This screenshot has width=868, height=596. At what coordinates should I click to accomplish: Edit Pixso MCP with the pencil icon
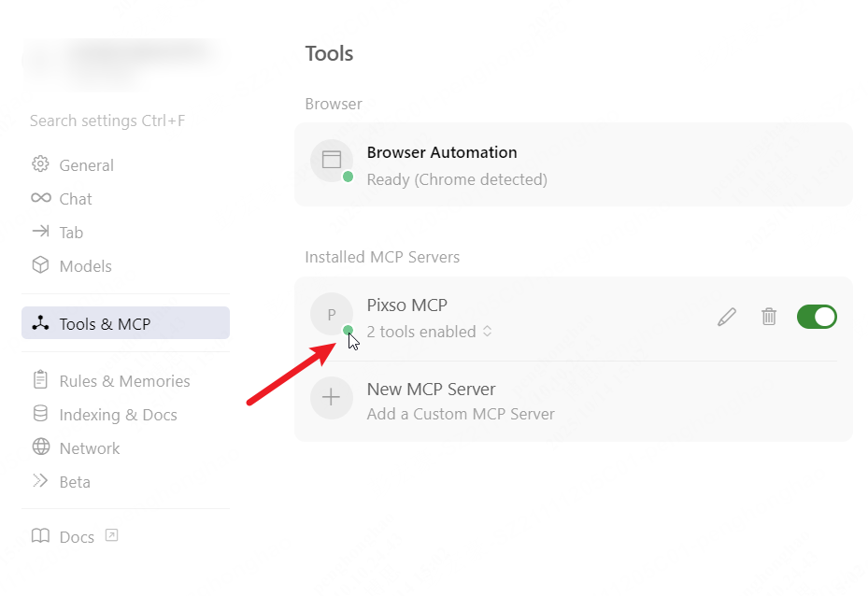[x=726, y=317]
